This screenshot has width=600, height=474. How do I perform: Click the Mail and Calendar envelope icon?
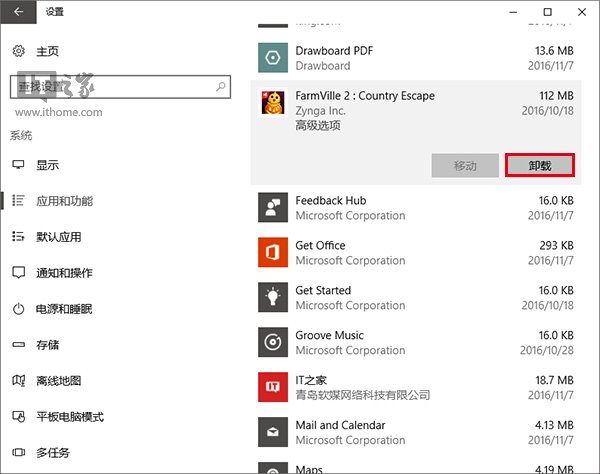[x=273, y=432]
